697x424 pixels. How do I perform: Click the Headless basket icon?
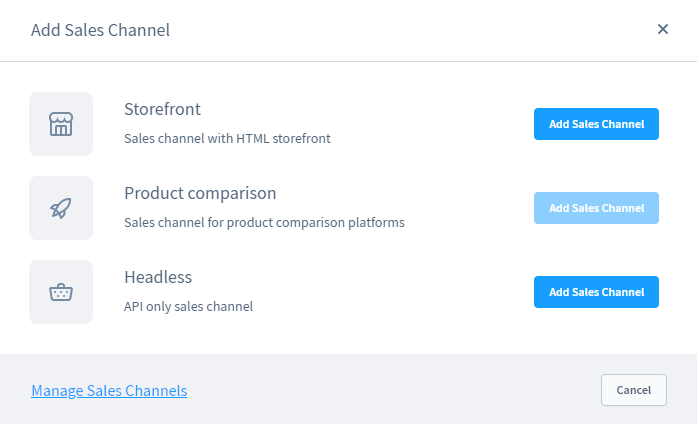61,292
